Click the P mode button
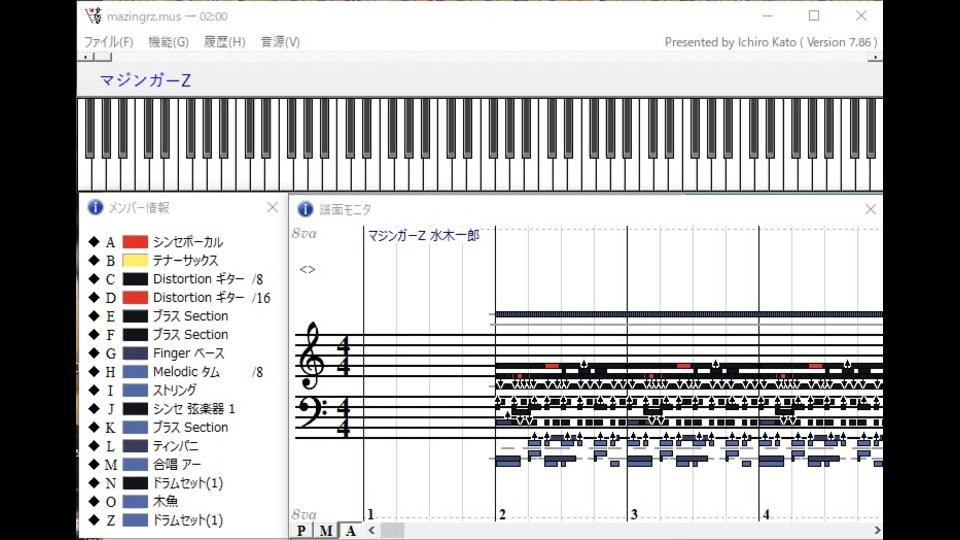The height and width of the screenshot is (540, 960). [x=301, y=530]
